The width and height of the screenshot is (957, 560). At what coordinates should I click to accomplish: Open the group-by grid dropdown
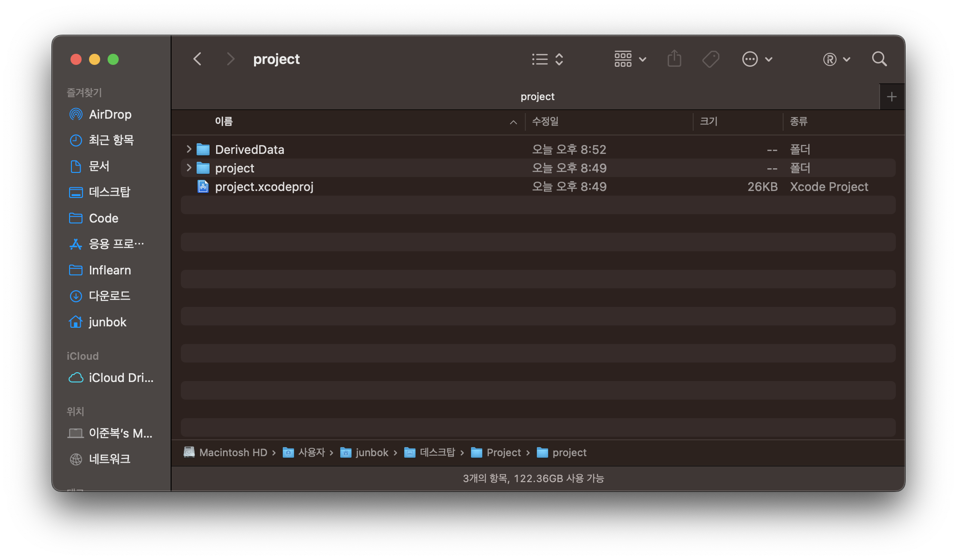coord(630,59)
